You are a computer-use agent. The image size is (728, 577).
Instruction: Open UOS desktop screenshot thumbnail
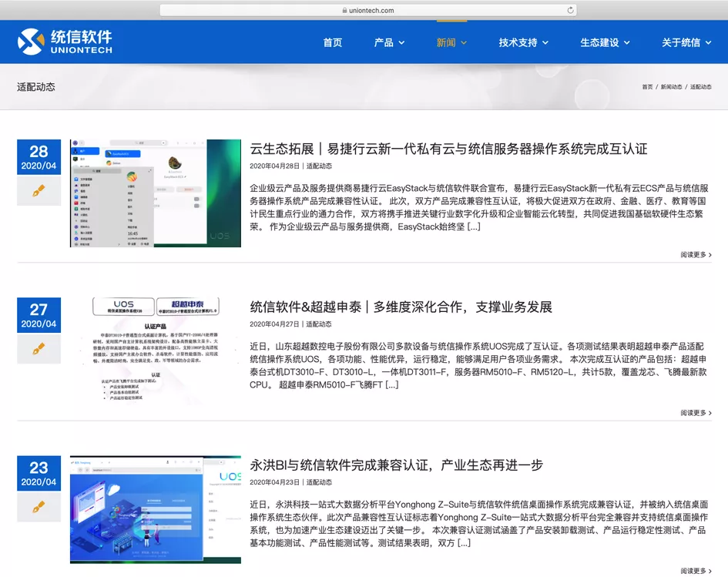(156, 193)
